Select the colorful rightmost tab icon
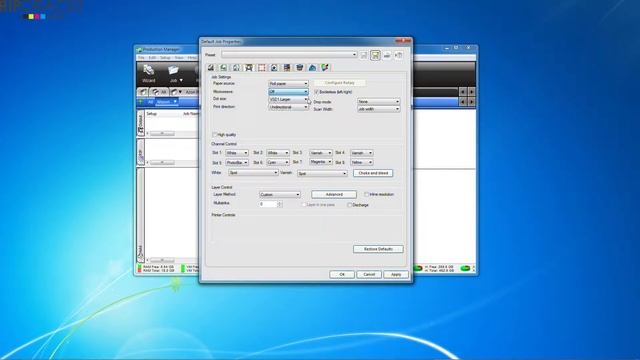Viewport: 640px width, 360px height. (x=325, y=67)
